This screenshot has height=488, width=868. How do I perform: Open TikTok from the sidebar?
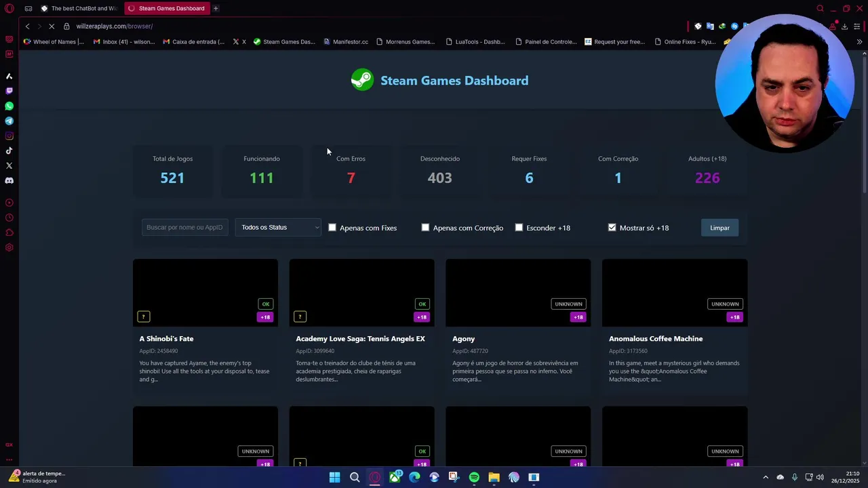pyautogui.click(x=9, y=150)
